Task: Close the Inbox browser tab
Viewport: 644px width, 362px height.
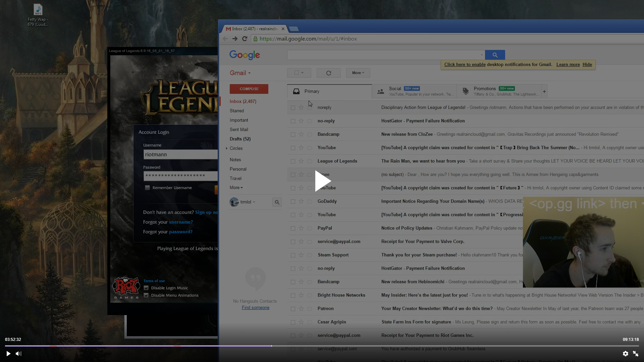Action: click(283, 29)
